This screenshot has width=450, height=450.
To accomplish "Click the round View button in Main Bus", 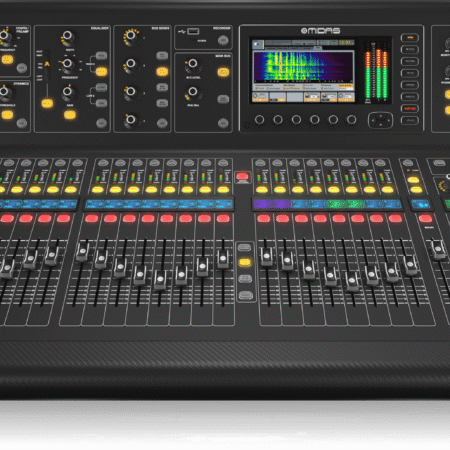I will pos(223,123).
